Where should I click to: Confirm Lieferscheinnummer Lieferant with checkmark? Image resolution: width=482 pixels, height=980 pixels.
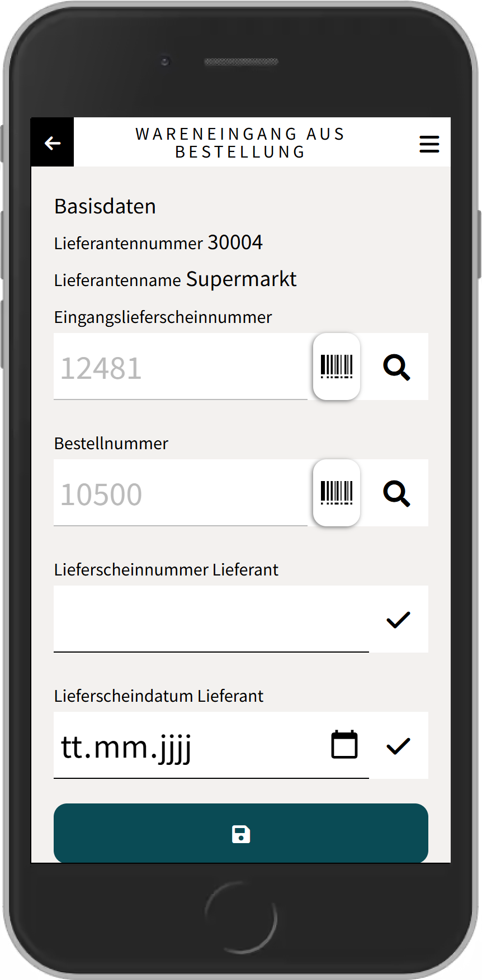tap(398, 620)
